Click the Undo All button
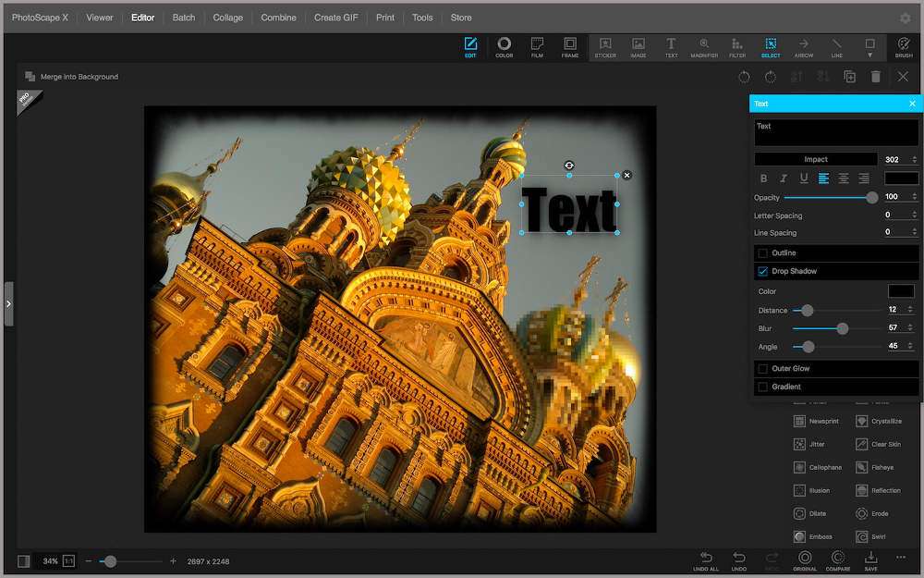The image size is (924, 578). click(707, 560)
